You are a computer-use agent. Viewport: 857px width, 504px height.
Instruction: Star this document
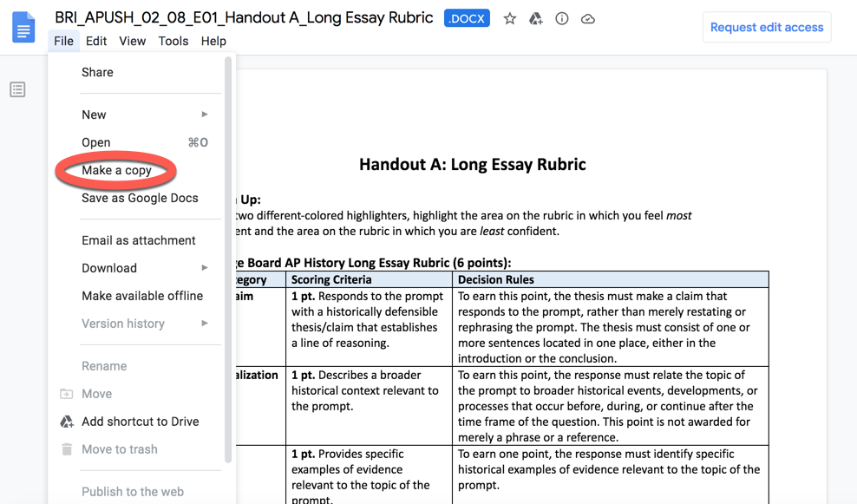pos(509,19)
